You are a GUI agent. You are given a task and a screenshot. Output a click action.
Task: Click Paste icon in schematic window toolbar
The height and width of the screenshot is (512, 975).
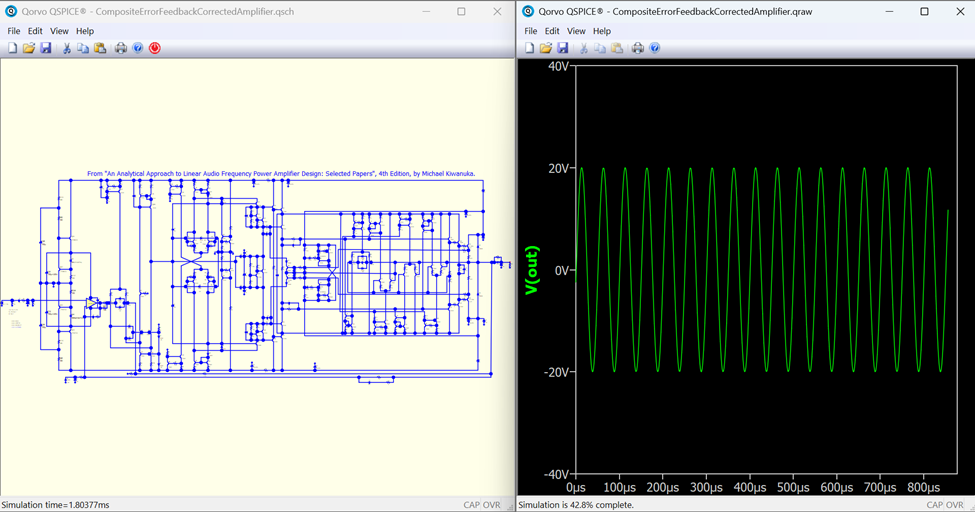[100, 48]
